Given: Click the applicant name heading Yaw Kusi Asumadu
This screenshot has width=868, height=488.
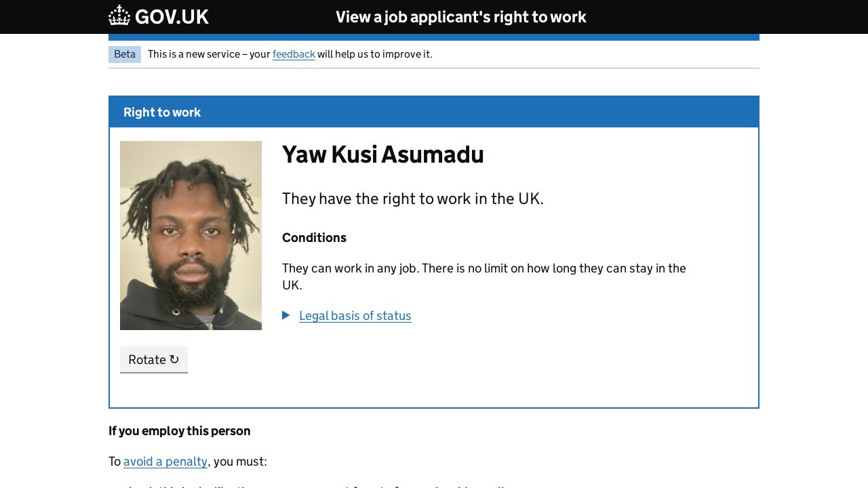Looking at the screenshot, I should click(382, 155).
